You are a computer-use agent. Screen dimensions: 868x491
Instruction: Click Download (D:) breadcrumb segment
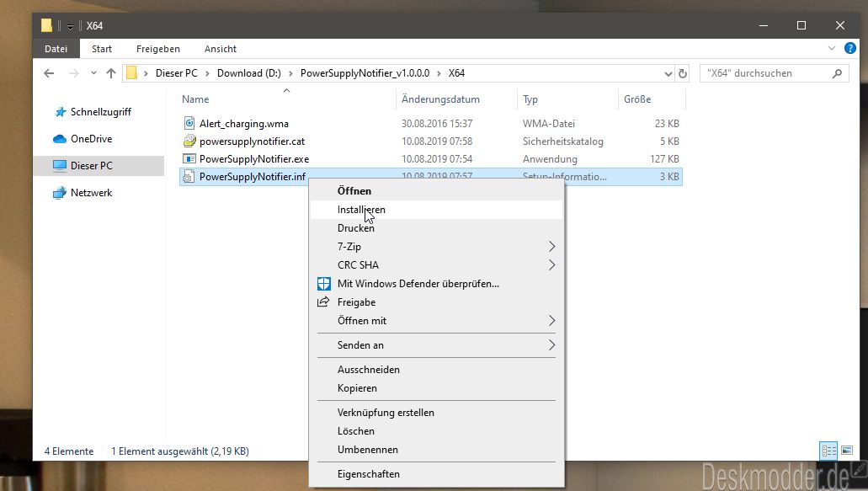pos(249,73)
